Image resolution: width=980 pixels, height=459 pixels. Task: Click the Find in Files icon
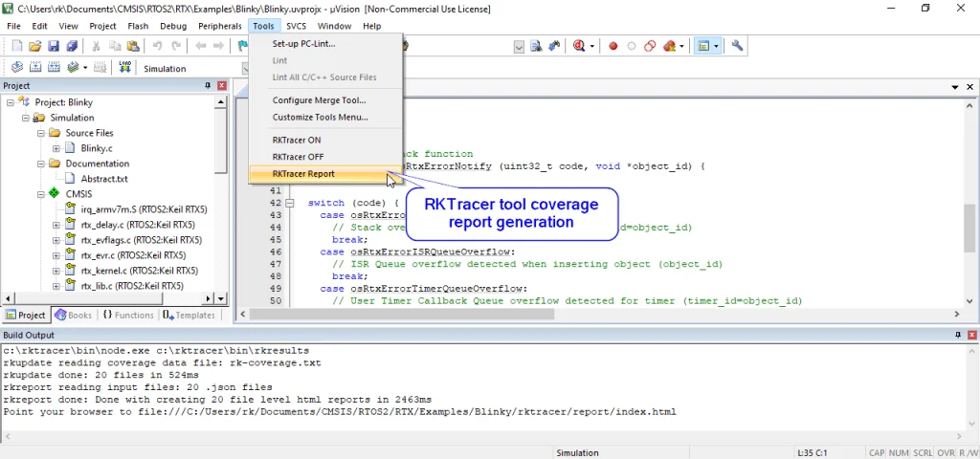tap(536, 46)
